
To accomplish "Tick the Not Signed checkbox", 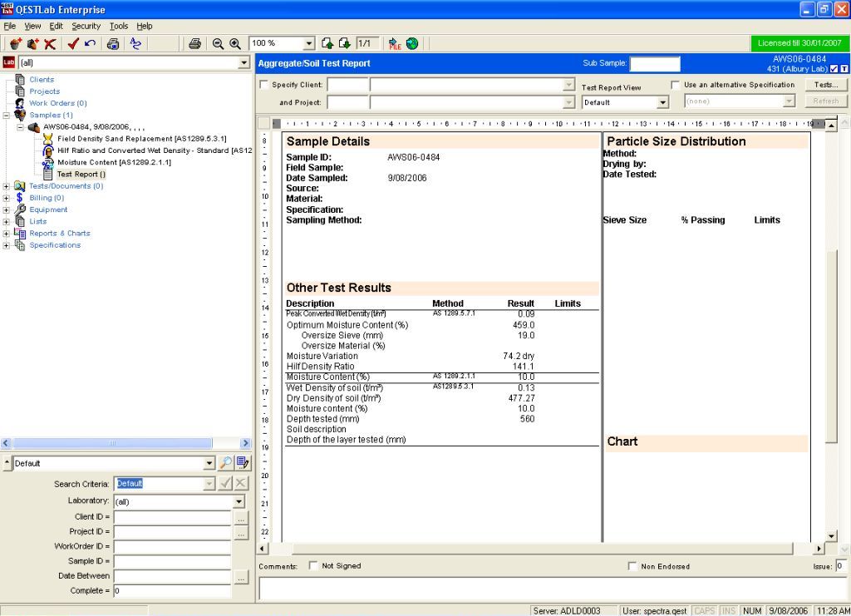I will coord(312,566).
